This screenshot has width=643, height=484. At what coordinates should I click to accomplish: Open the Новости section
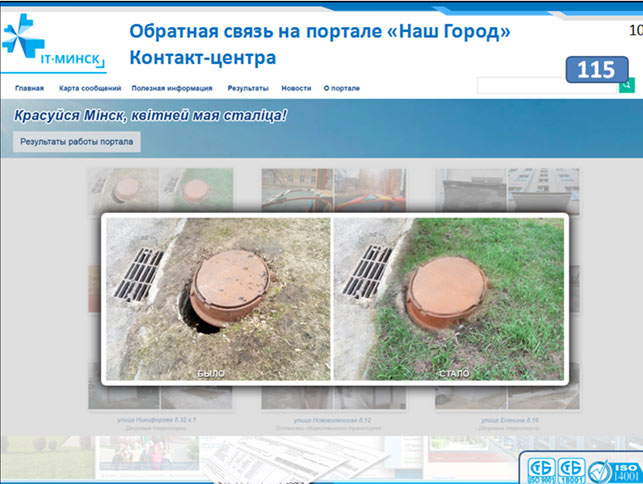point(296,88)
